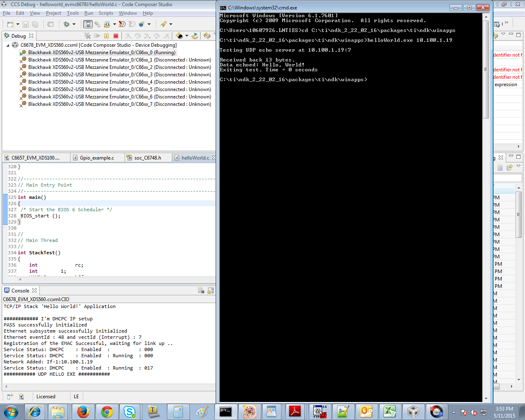Open the Project menu

[x=53, y=13]
